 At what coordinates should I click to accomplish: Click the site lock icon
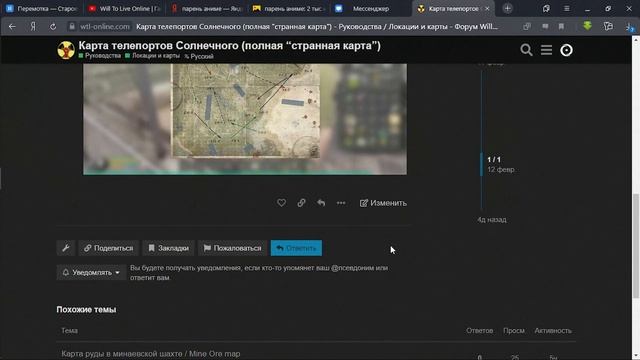(x=72, y=27)
